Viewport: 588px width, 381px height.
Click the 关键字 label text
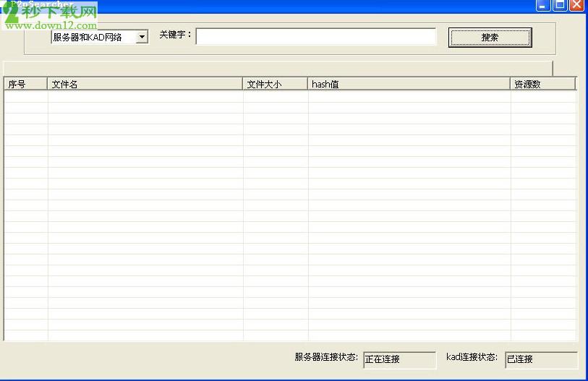[175, 35]
